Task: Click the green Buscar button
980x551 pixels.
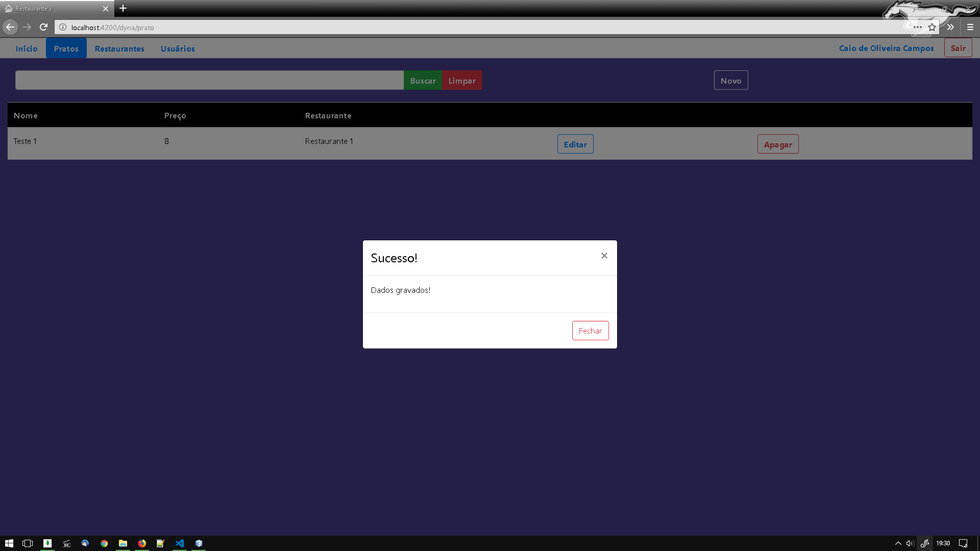Action: coord(423,80)
